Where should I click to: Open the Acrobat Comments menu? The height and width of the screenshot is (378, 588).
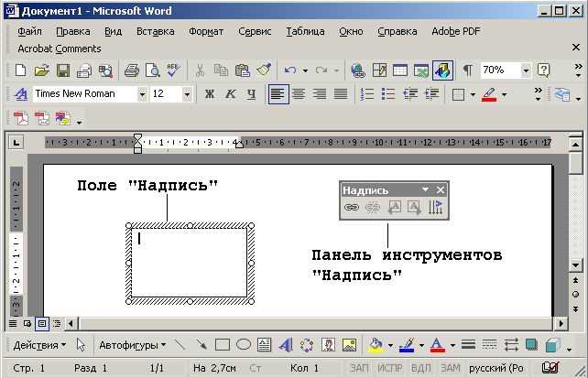click(x=60, y=49)
